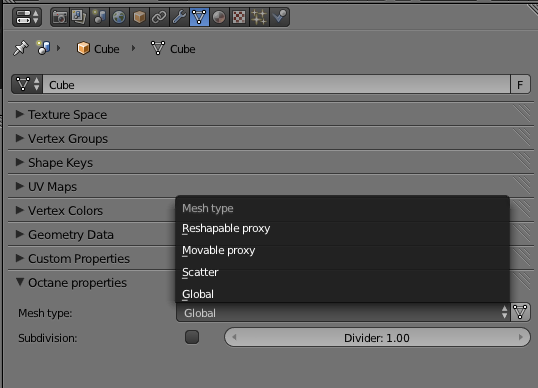
Task: Click the Divider 1.00 value field
Action: point(377,338)
